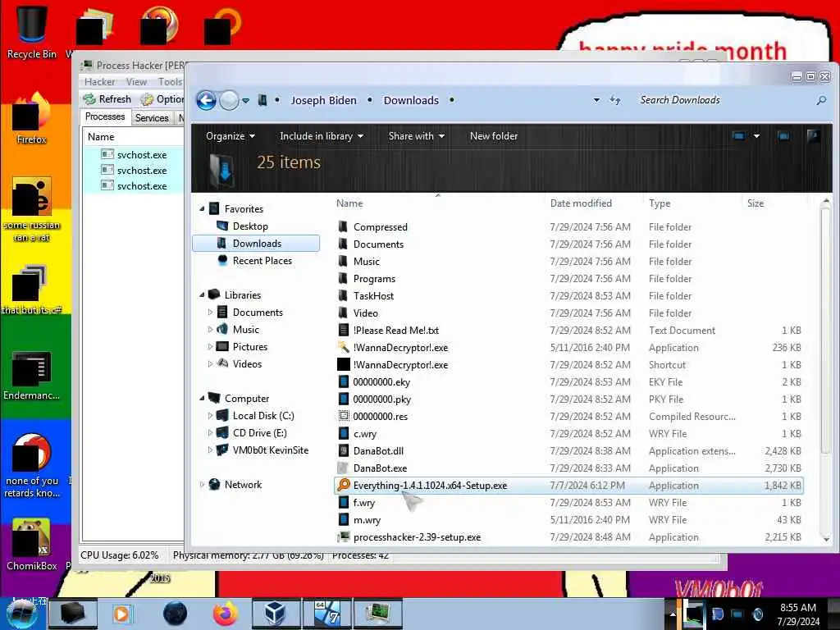The image size is (840, 630).
Task: Click the refresh icon beside address bar
Action: coord(615,100)
